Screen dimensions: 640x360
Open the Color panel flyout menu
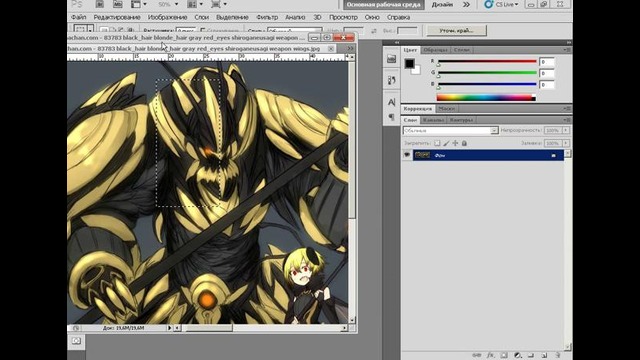pyautogui.click(x=567, y=50)
